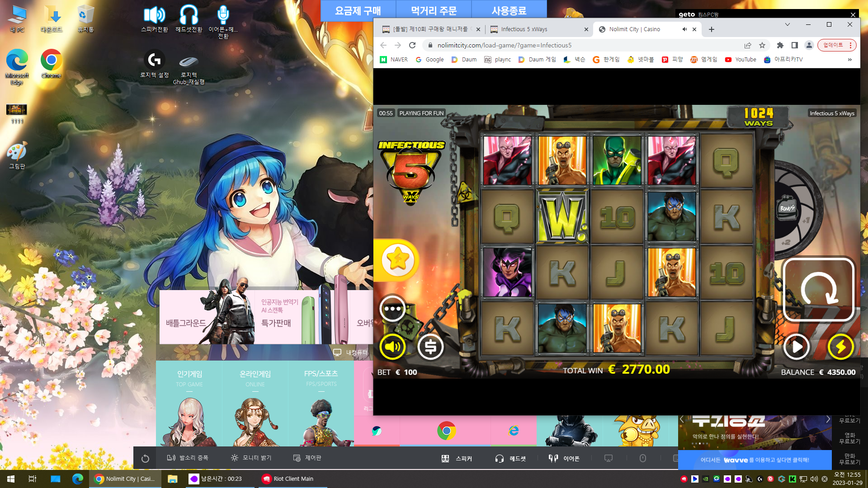Select the 그림판 paint desktop icon
The height and width of the screenshot is (488, 868).
coord(17,156)
